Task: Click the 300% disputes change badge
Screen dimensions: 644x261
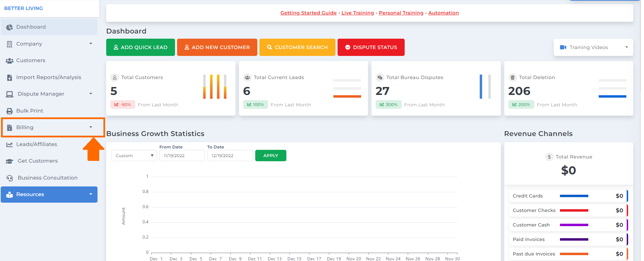Action: tap(388, 105)
